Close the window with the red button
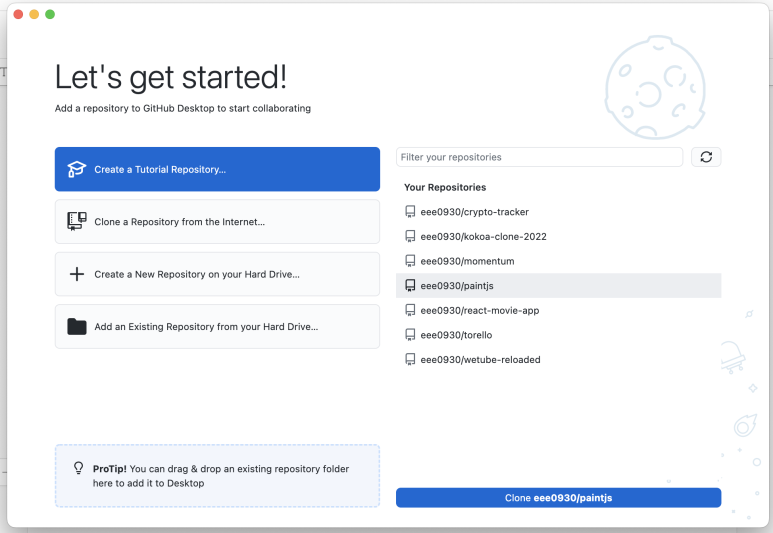773x533 pixels. tap(18, 14)
